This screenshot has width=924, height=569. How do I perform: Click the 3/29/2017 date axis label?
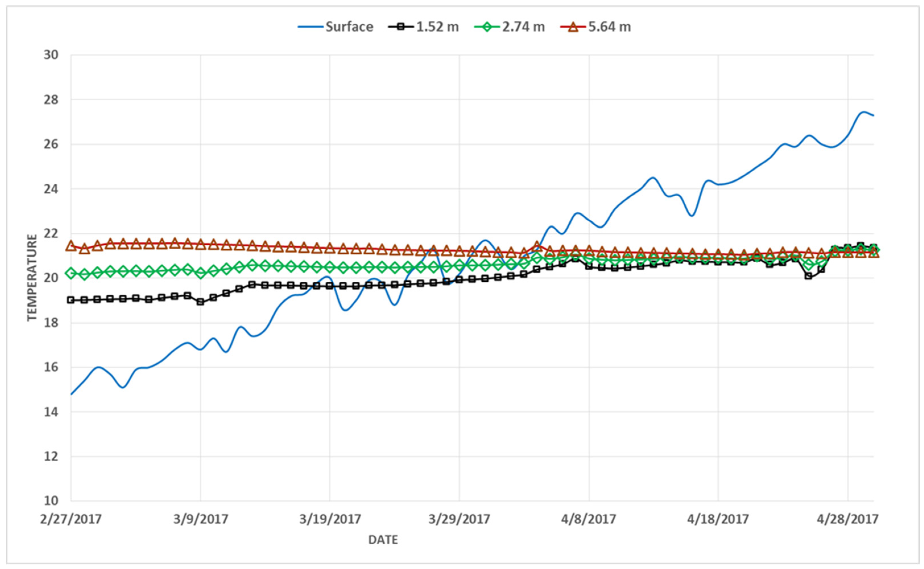459,519
